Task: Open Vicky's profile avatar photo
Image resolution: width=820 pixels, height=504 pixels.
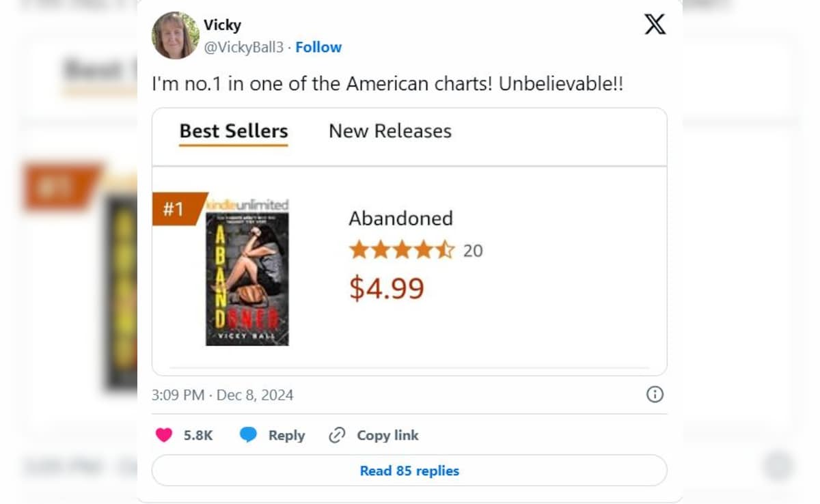Action: pyautogui.click(x=176, y=36)
